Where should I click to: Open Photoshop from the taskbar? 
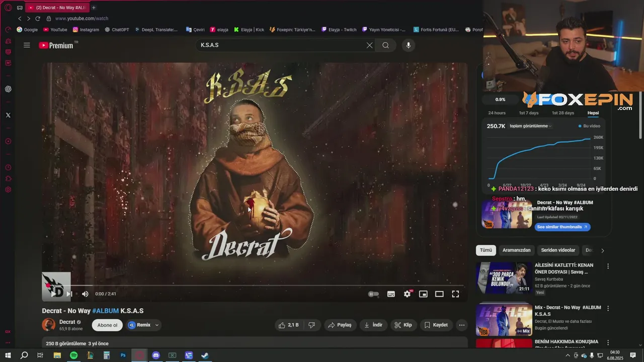coord(123,355)
